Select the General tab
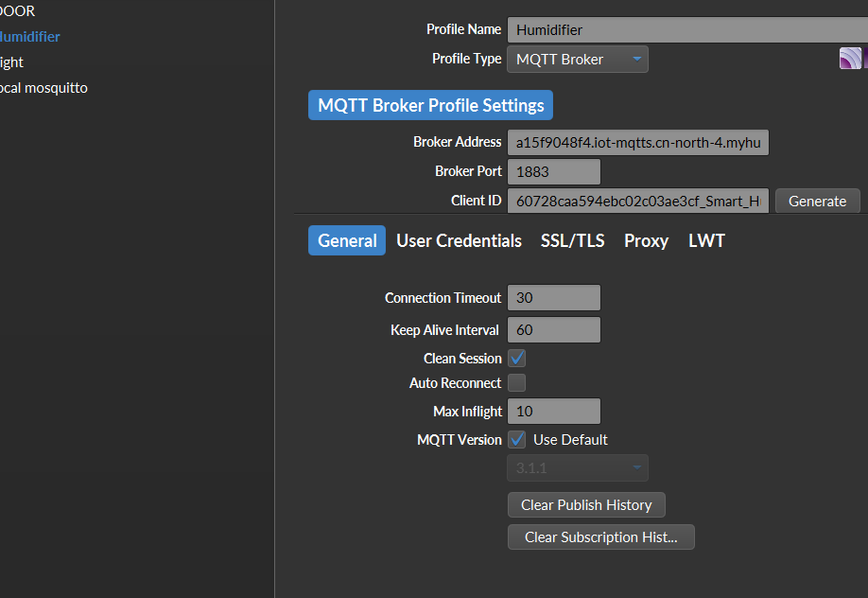The height and width of the screenshot is (598, 868). click(347, 241)
